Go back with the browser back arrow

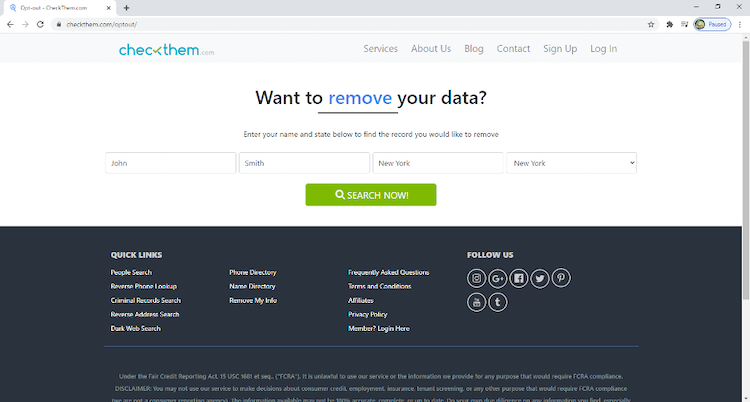[11, 24]
